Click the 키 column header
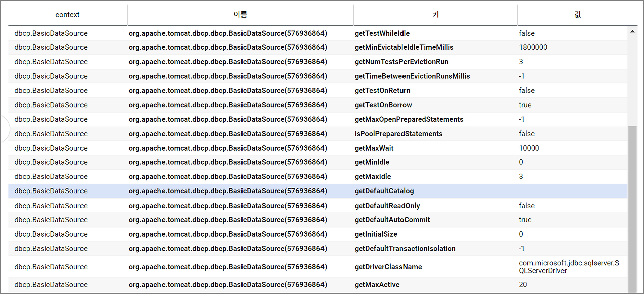Screen dimensions: 644x294 click(435, 15)
